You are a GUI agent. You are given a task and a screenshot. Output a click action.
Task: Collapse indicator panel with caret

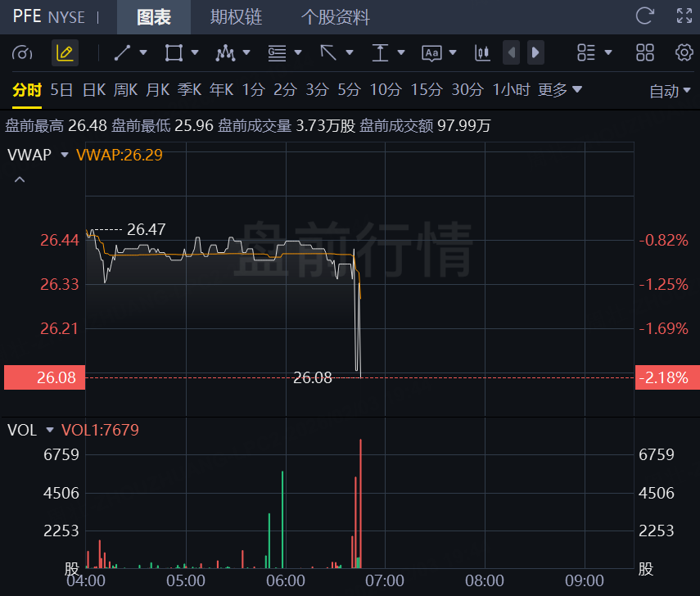pos(20,179)
